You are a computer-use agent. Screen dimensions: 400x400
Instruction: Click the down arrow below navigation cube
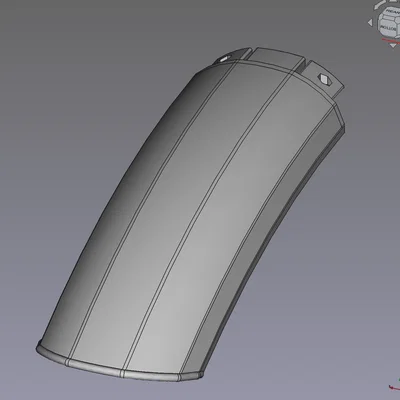click(x=394, y=44)
